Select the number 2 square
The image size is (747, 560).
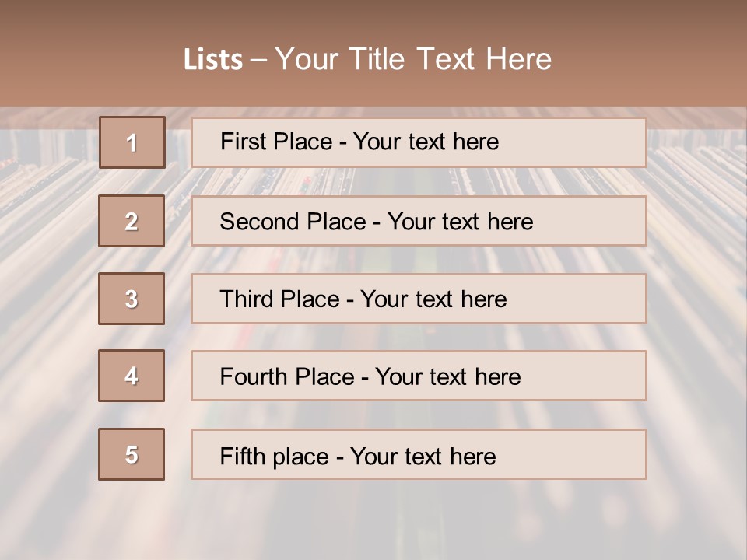point(132,221)
